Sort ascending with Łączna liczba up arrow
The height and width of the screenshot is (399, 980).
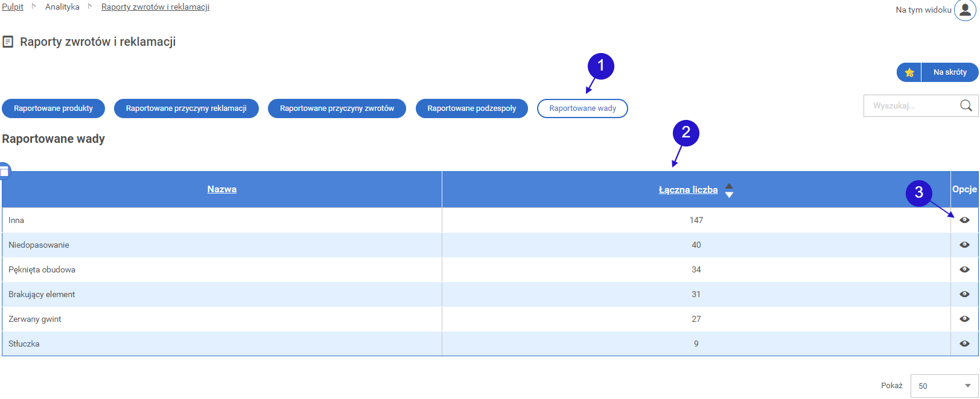[x=729, y=186]
